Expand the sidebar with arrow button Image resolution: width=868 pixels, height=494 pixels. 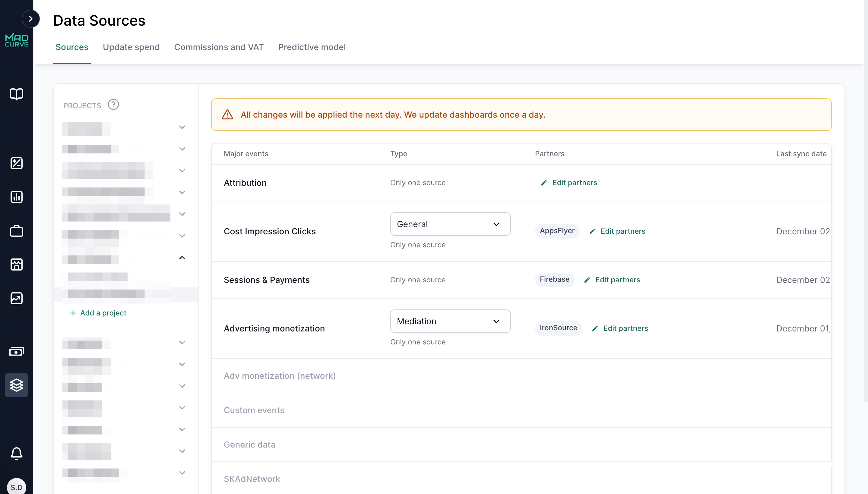30,19
